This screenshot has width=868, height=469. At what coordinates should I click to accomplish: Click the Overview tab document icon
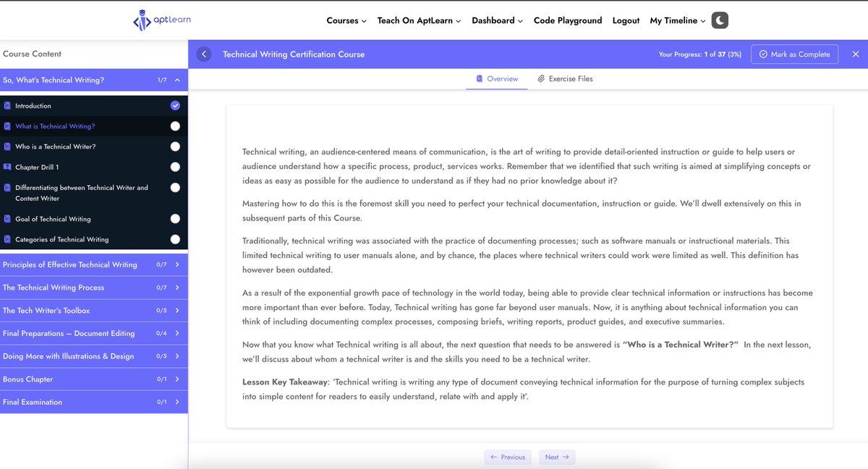click(x=479, y=79)
